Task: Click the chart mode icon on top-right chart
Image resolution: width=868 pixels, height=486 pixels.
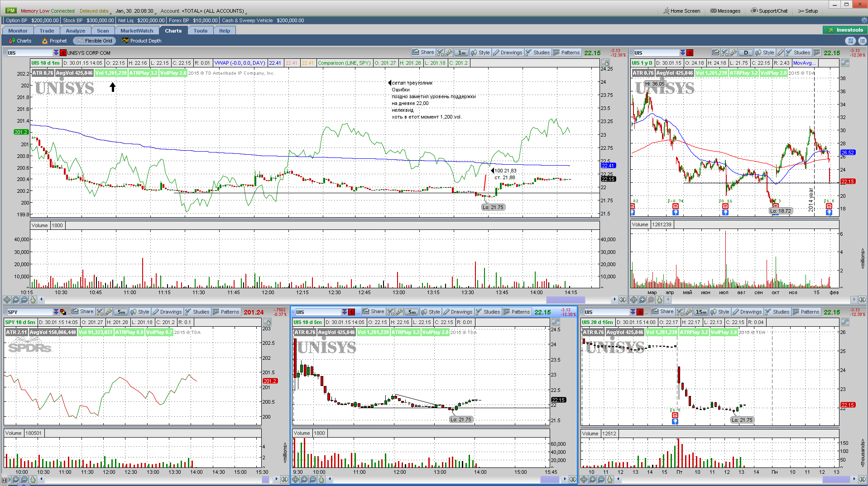Action: pyautogui.click(x=845, y=63)
